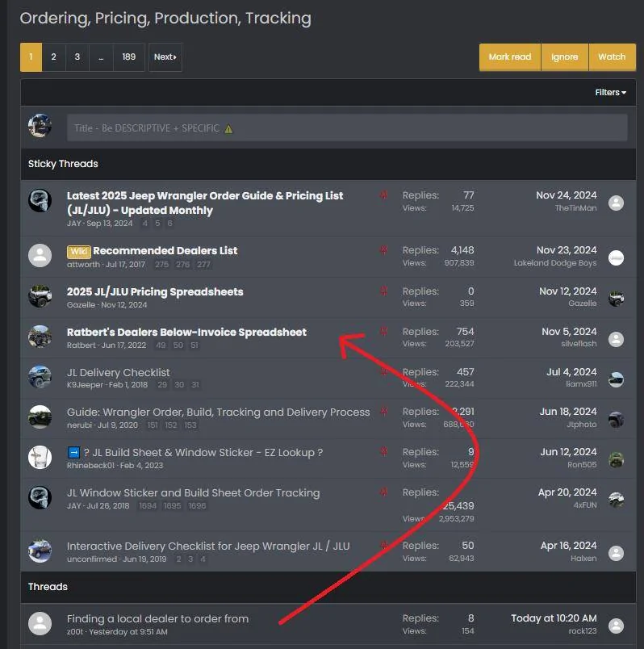
Task: Open rock123's last-poster avatar
Action: [x=616, y=626]
